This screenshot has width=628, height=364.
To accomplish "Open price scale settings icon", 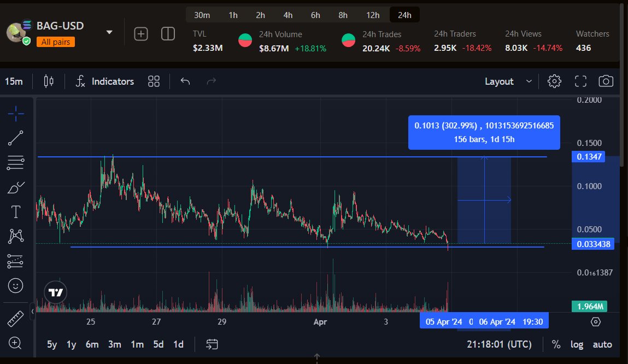I will pyautogui.click(x=596, y=322).
